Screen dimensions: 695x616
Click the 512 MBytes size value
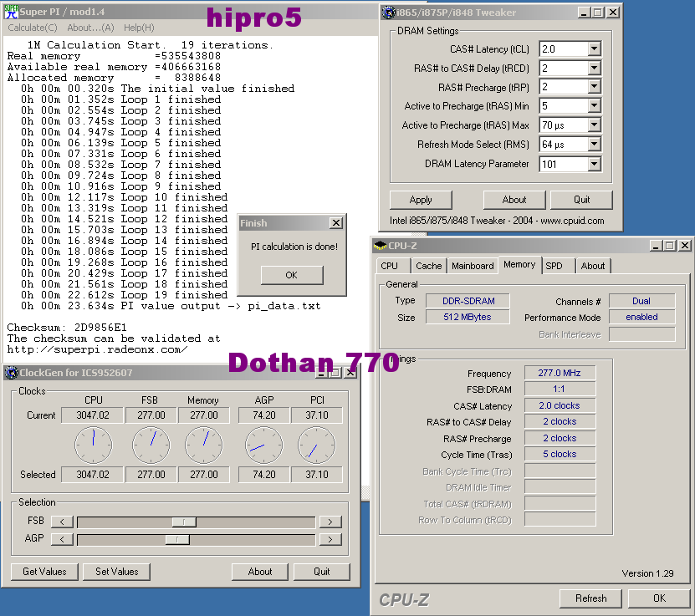468,317
